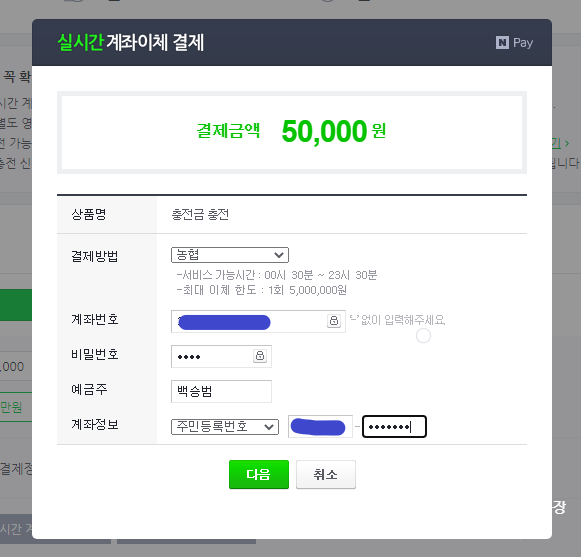Click the 결제금액 label
This screenshot has width=581, height=557.
228,131
